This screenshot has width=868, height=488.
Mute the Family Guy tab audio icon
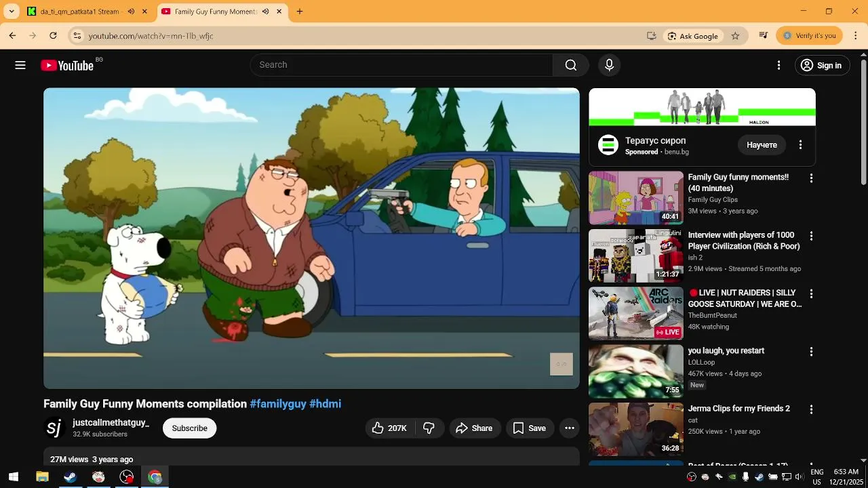point(266,12)
